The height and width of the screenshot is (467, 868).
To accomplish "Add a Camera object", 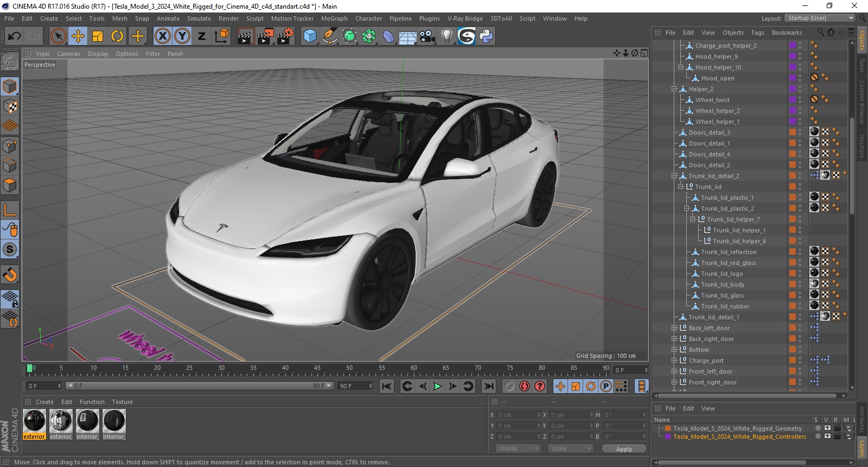I will pyautogui.click(x=427, y=36).
